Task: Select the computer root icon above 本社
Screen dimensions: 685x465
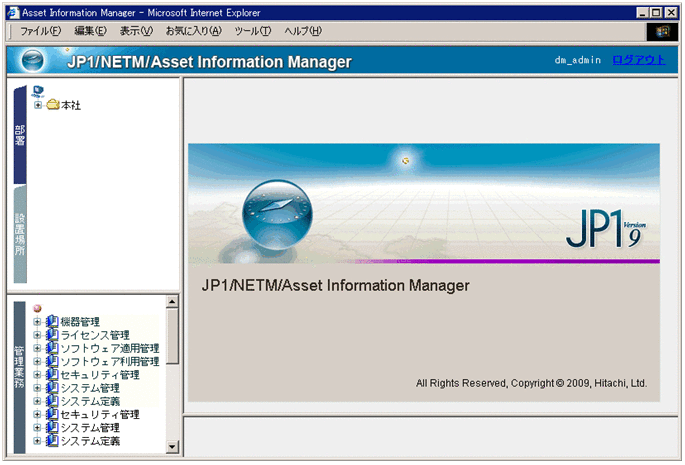Action: pos(38,91)
